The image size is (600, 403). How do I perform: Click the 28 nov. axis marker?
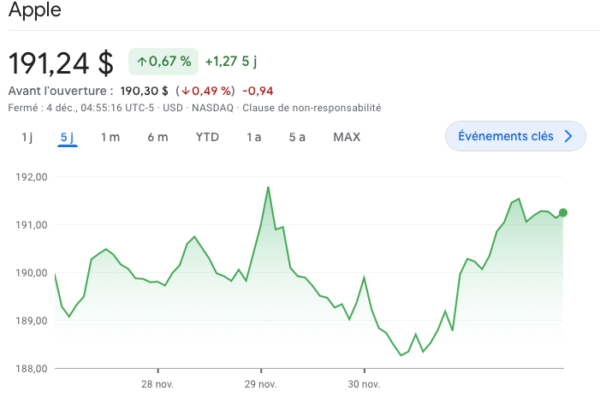pyautogui.click(x=157, y=384)
